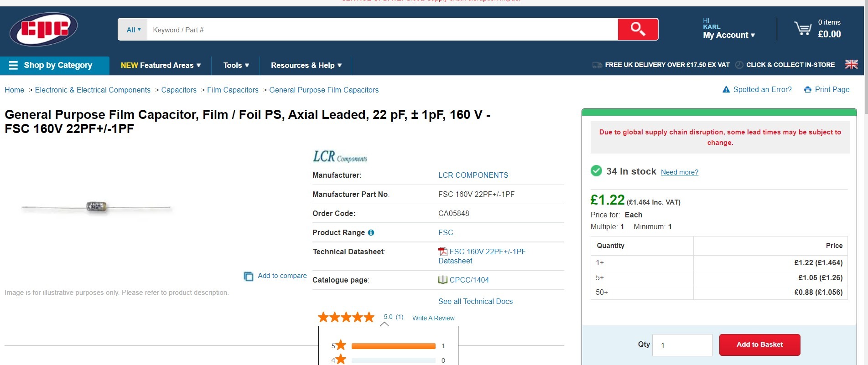The width and height of the screenshot is (868, 365).
Task: Click Print Page link
Action: click(832, 89)
